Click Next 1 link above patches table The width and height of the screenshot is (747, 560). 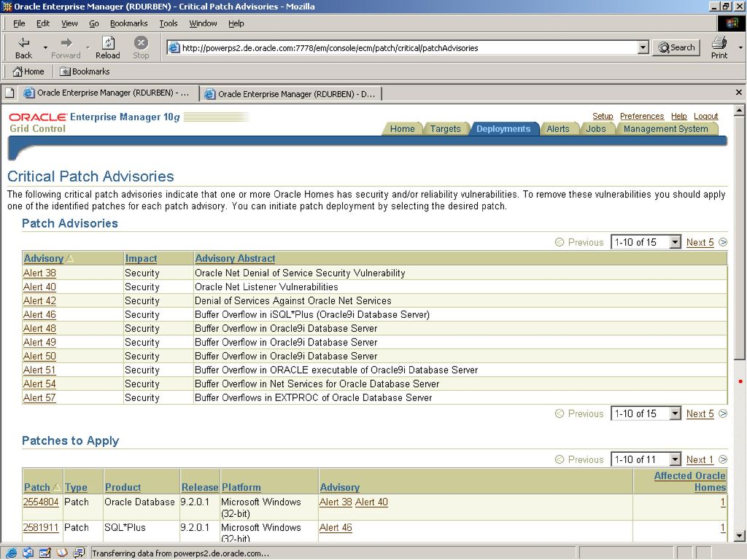pyautogui.click(x=700, y=459)
